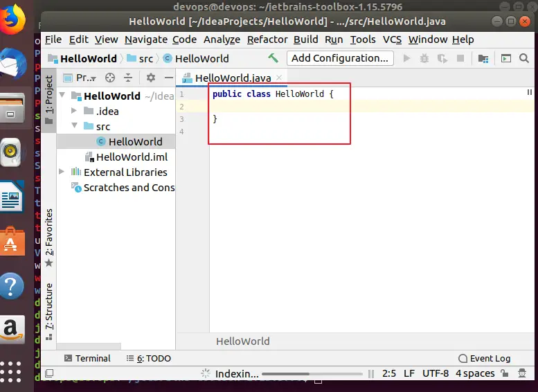
Task: Select HelloWorld class in project tree
Action: coord(116,141)
